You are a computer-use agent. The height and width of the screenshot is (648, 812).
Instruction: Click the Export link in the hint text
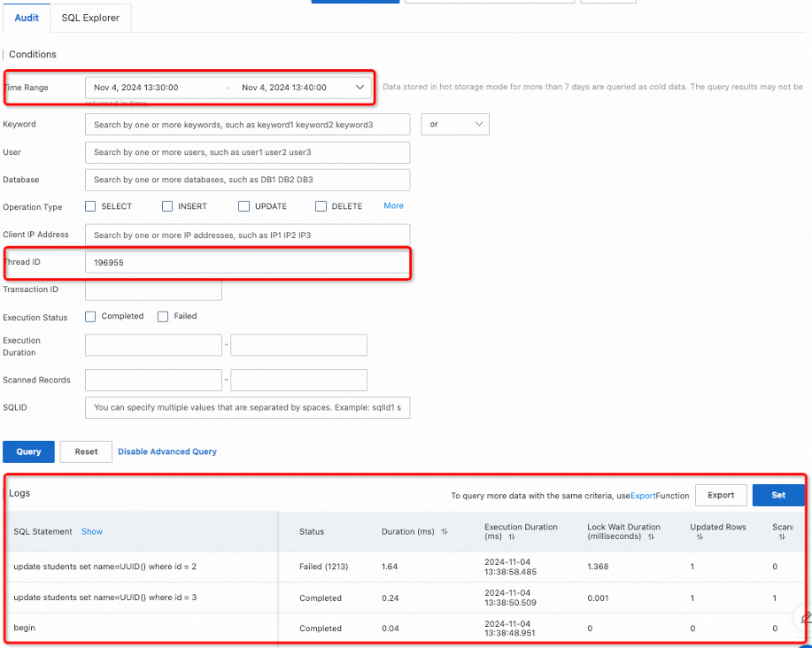643,496
